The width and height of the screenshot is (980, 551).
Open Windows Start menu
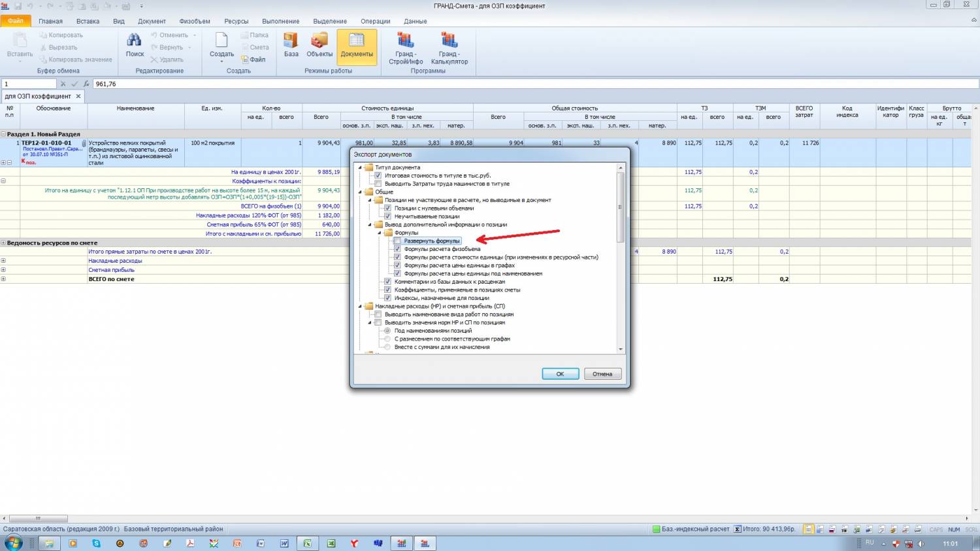[x=13, y=543]
